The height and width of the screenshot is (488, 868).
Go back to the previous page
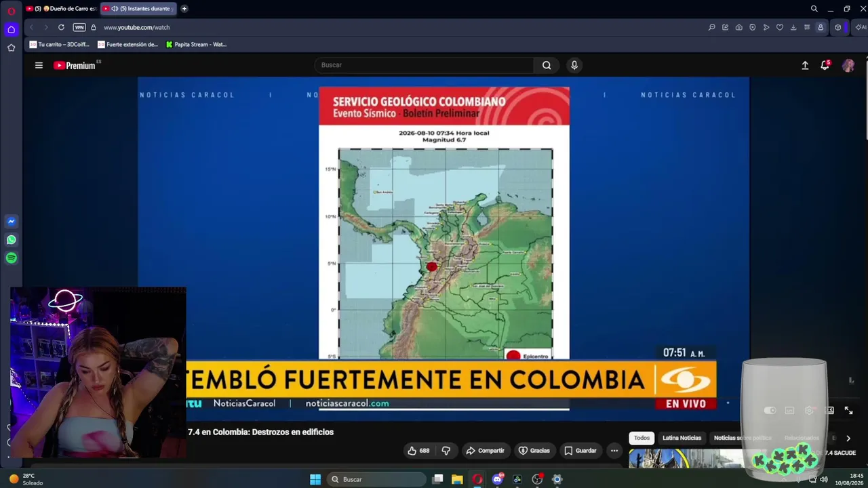31,27
